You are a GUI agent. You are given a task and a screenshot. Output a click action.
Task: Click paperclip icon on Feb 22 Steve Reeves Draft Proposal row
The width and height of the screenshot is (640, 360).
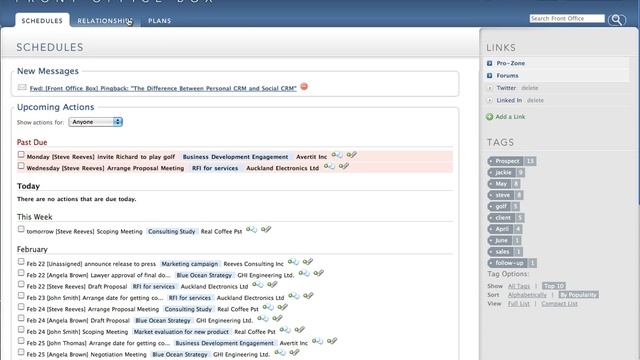272,285
